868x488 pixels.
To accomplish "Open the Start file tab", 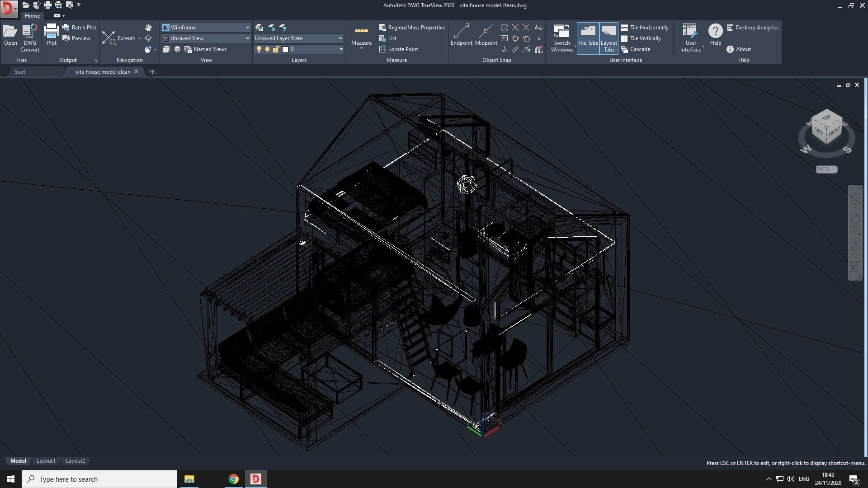I will 20,72.
